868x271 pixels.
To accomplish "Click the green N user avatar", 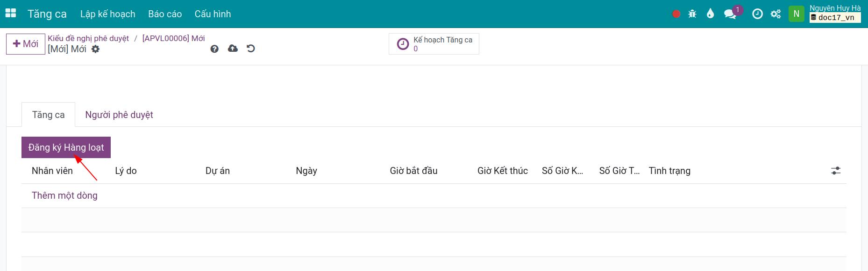I will pyautogui.click(x=796, y=14).
